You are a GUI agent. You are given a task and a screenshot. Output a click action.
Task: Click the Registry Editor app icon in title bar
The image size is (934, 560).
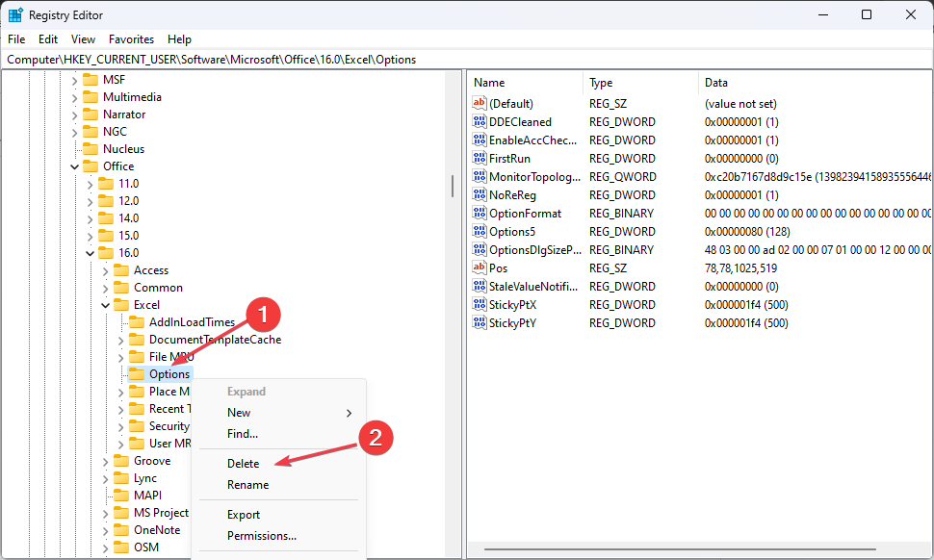[x=15, y=15]
